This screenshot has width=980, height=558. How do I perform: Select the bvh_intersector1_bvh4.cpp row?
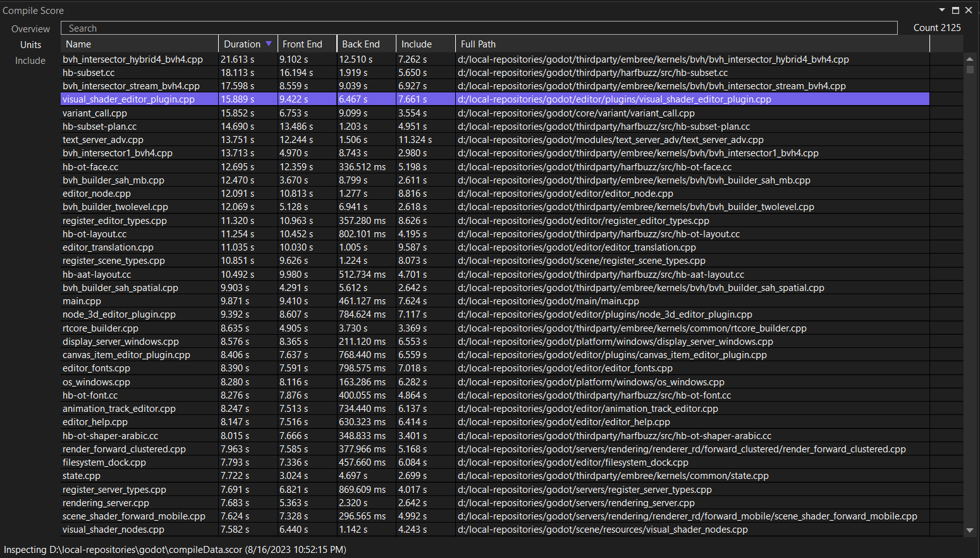[x=495, y=153]
